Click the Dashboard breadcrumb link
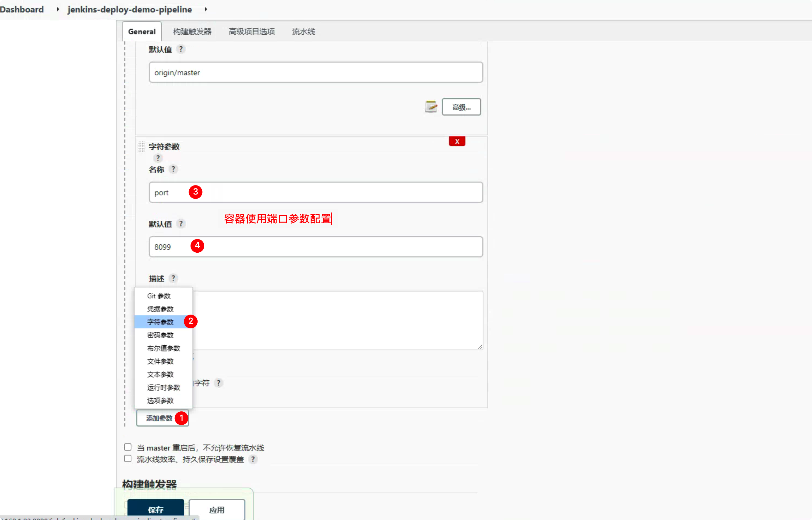 pyautogui.click(x=22, y=9)
